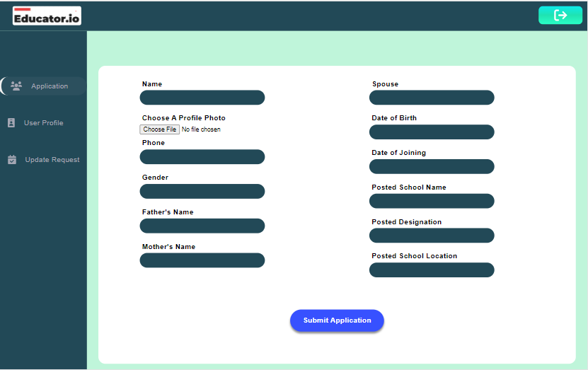Screen dimensions: 588x370
Task: Click the User Profile badge icon
Action: [11, 122]
